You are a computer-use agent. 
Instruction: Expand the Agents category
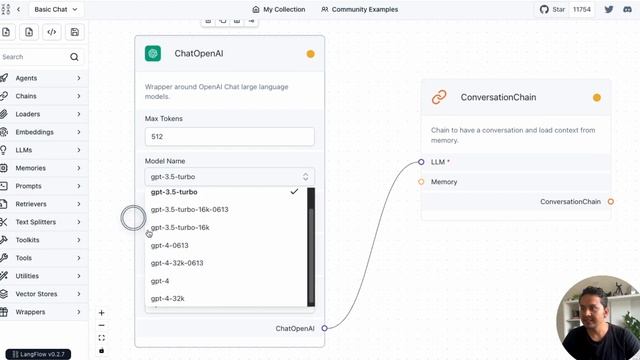click(44, 78)
